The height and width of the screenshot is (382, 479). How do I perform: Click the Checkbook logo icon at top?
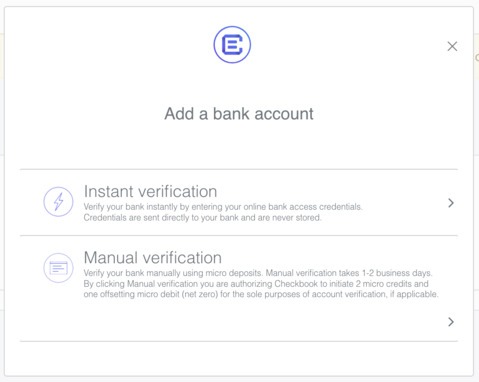tap(232, 45)
